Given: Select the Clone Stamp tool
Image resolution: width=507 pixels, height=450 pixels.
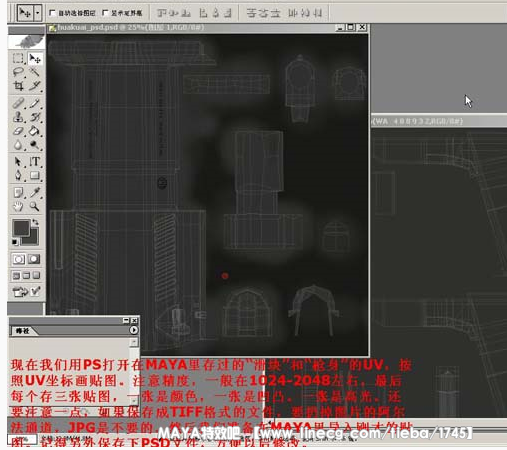Looking at the screenshot, I should pos(18,117).
